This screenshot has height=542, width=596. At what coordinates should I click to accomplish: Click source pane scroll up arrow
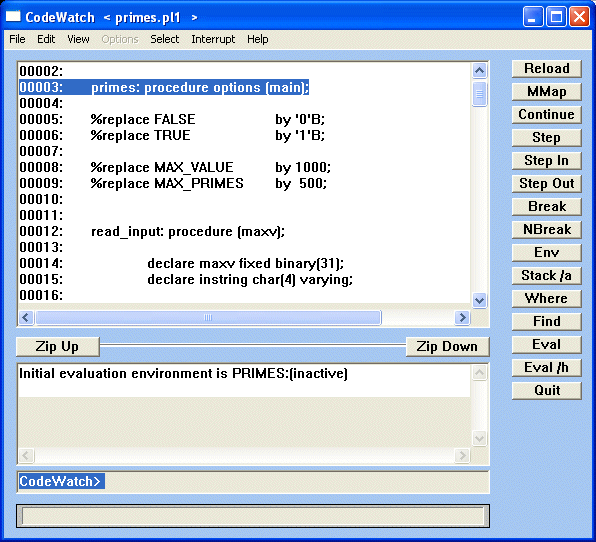[479, 70]
